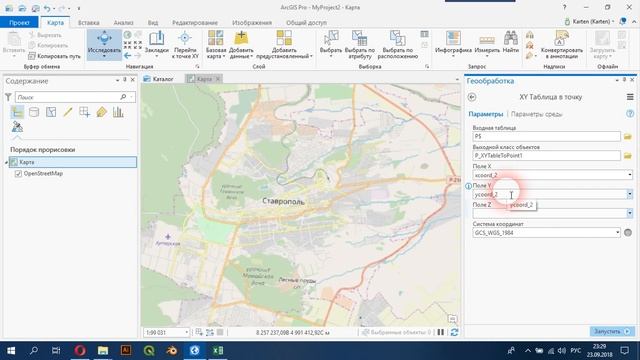The height and width of the screenshot is (360, 640).
Task: Browse for output feature class folder icon
Action: tap(628, 156)
